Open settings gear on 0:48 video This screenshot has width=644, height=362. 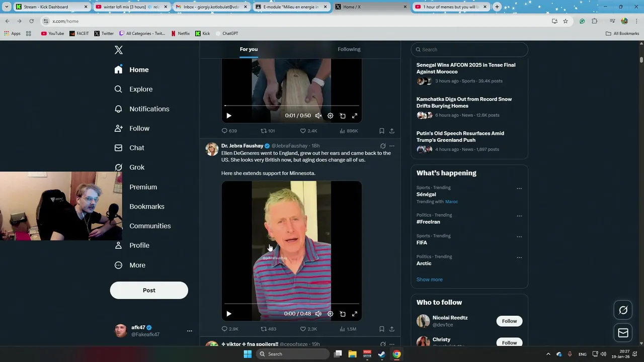coord(331,314)
